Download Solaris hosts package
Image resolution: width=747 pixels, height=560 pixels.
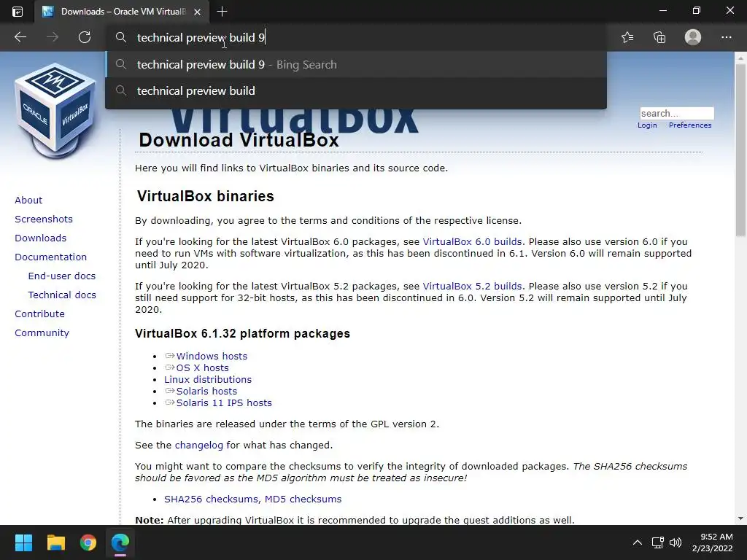click(206, 392)
